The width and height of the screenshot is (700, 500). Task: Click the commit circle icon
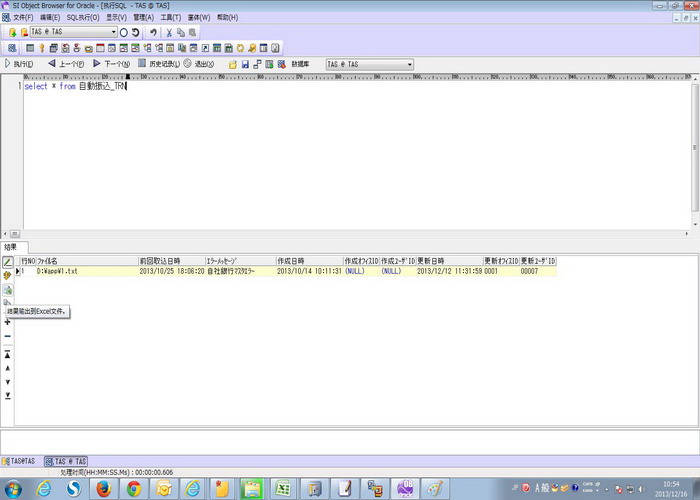point(124,32)
